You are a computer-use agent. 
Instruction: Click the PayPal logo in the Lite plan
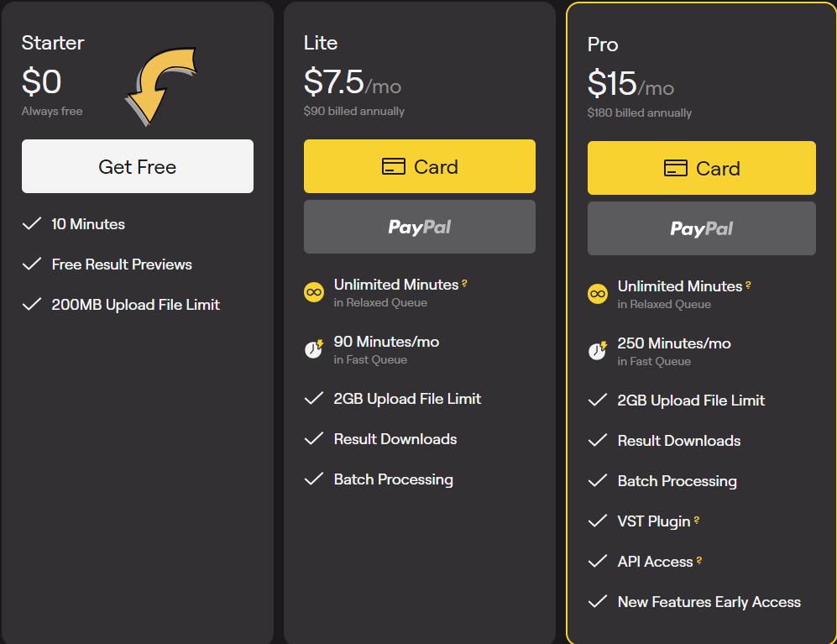[x=419, y=227]
